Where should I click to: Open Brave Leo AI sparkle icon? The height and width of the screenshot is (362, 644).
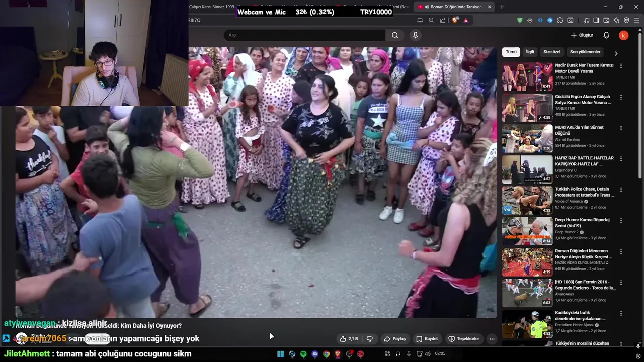coord(616,20)
